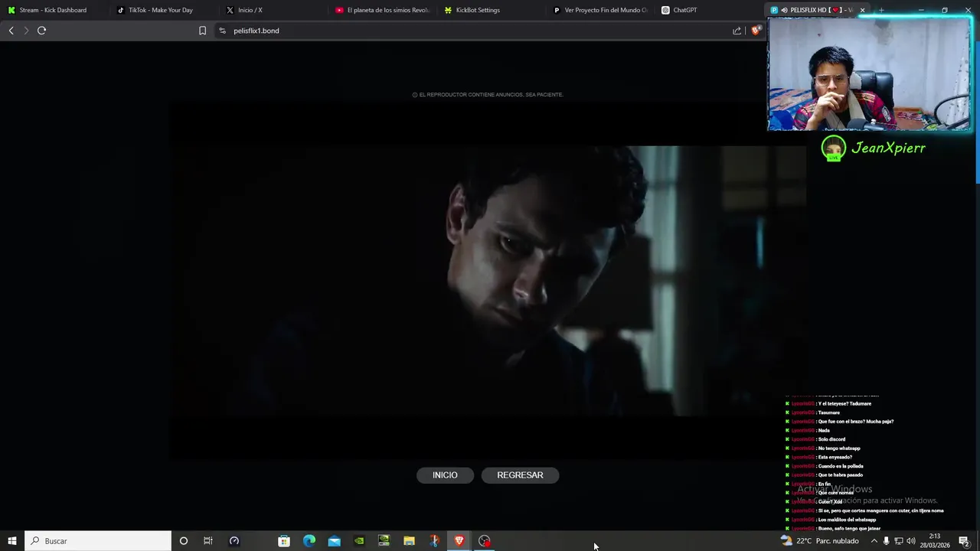The image size is (980, 551).
Task: Open the red recording app taskbar icon
Action: click(484, 541)
